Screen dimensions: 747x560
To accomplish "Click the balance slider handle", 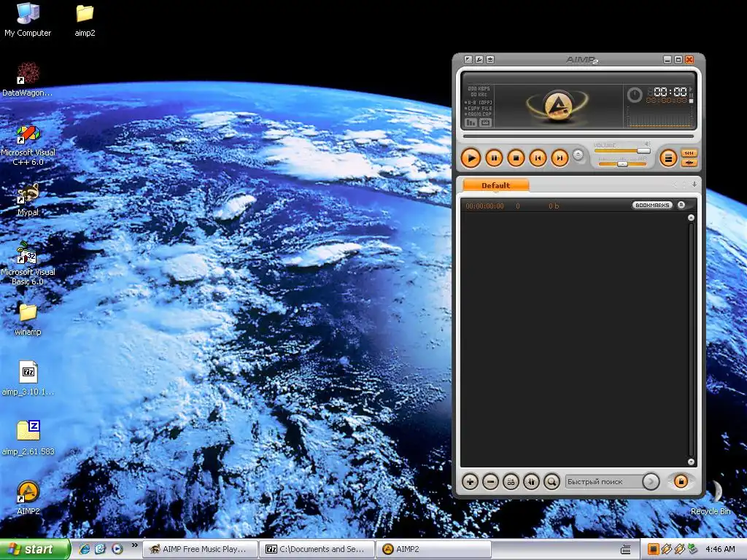I will coord(622,164).
